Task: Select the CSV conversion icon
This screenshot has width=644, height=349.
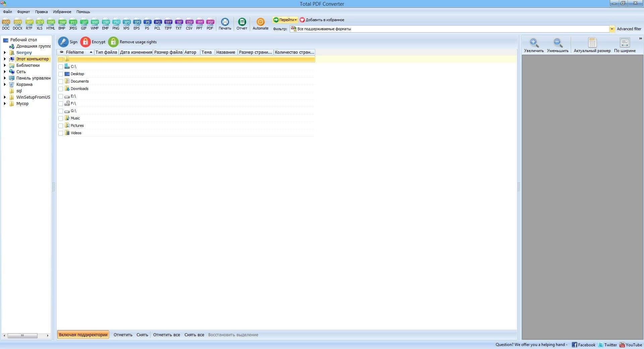Action: [189, 24]
